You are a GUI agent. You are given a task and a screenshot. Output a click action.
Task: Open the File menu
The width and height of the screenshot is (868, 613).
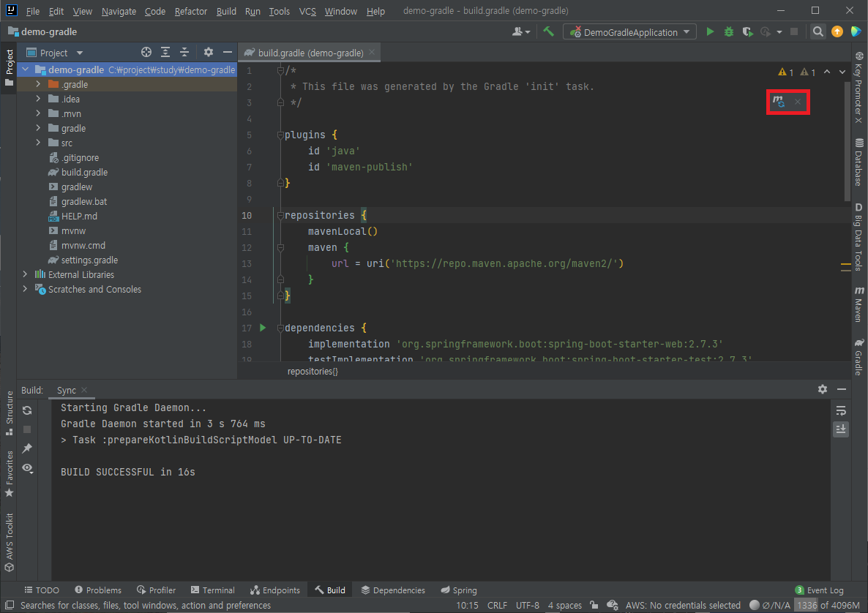click(x=33, y=11)
